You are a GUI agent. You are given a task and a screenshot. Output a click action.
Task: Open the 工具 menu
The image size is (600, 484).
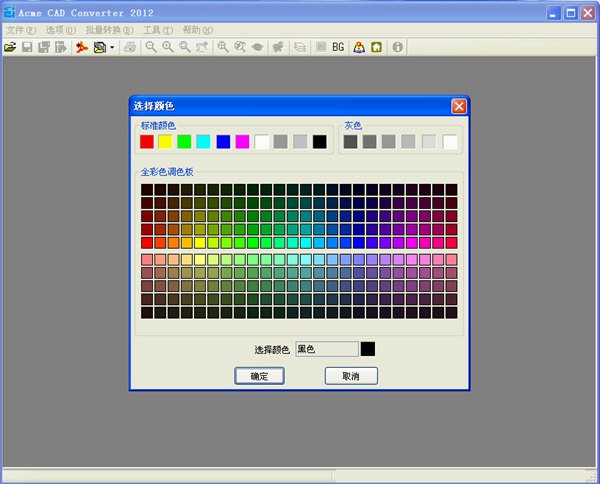click(x=158, y=30)
